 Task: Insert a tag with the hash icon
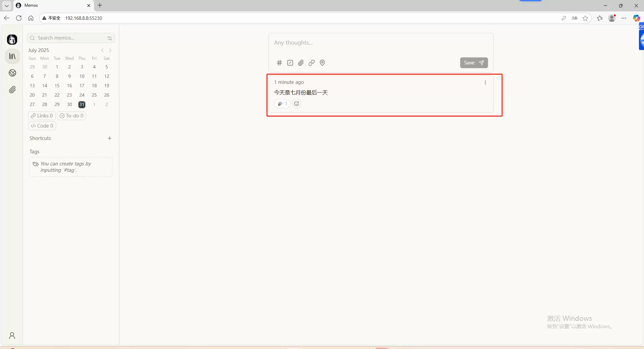pyautogui.click(x=279, y=63)
